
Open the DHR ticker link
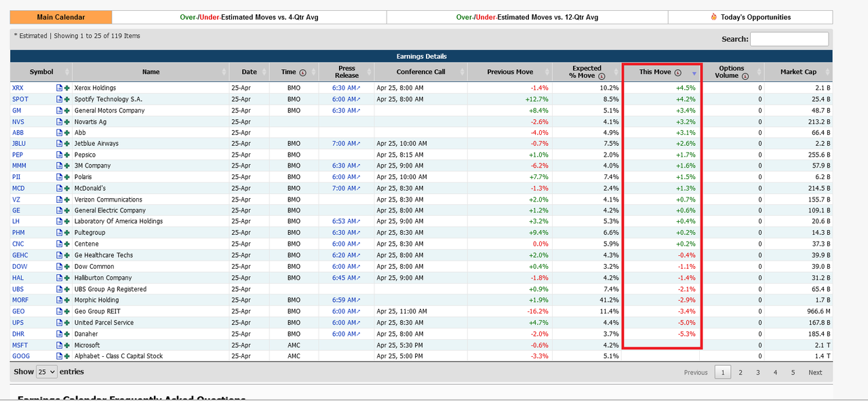(18, 334)
